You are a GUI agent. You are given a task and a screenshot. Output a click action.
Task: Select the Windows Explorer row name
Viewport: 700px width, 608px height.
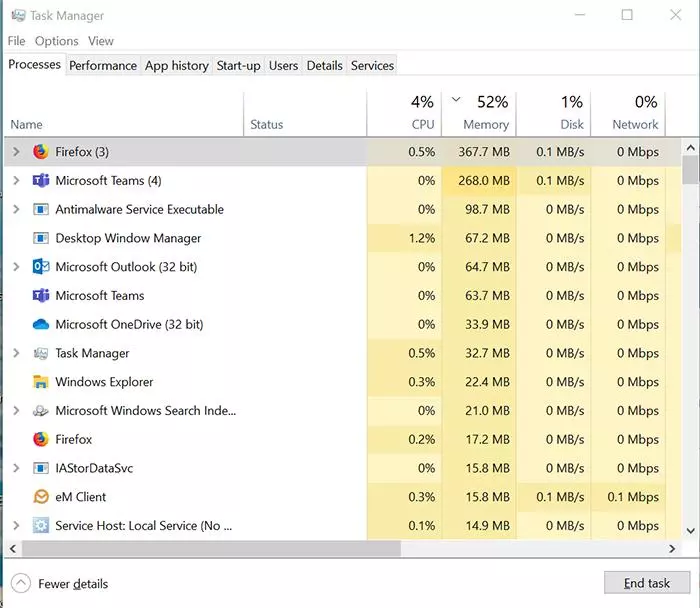(x=104, y=382)
